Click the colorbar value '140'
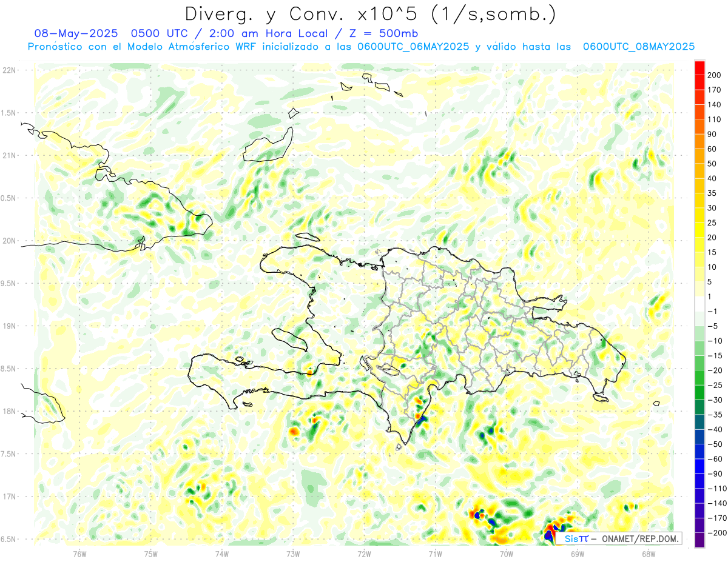728x562 pixels. [715, 104]
